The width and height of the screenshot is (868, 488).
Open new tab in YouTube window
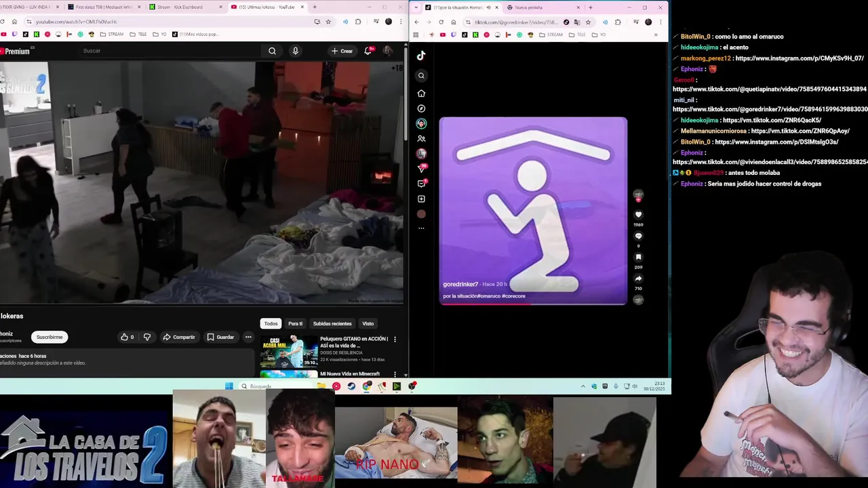click(x=314, y=7)
